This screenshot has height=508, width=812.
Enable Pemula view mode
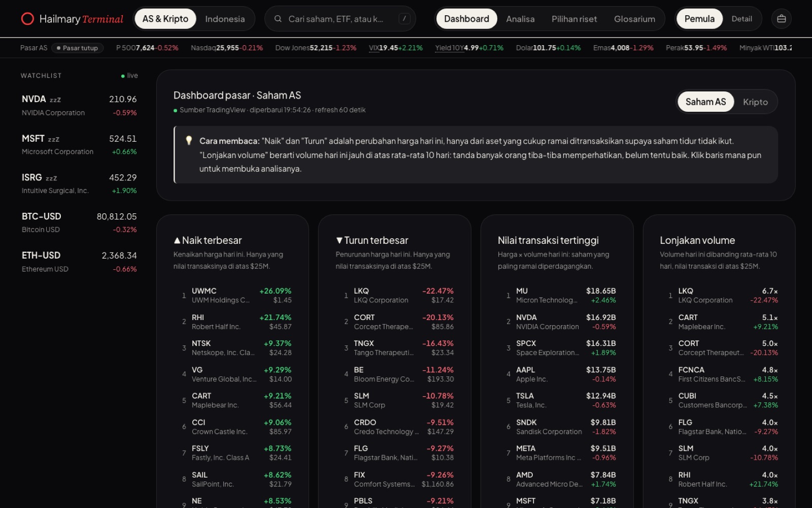pos(699,19)
